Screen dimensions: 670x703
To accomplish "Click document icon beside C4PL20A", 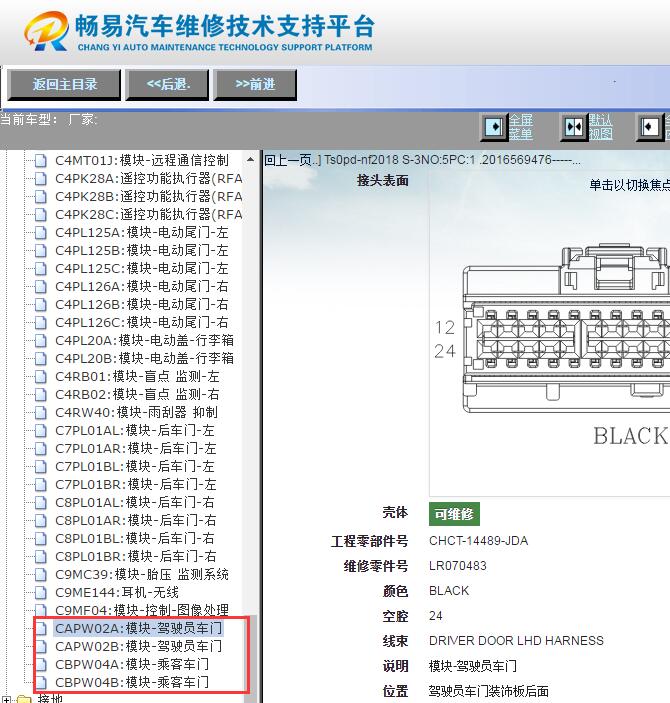I will tap(40, 340).
